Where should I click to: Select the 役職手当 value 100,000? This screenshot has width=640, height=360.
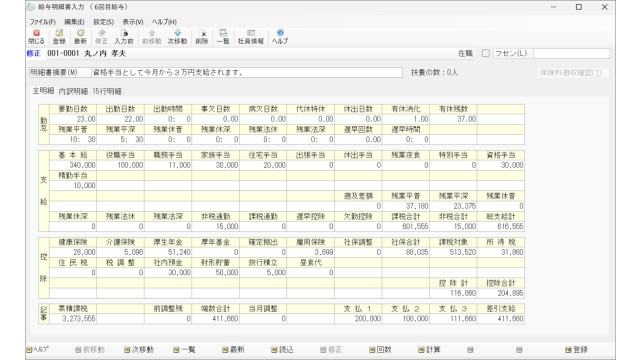coord(120,165)
